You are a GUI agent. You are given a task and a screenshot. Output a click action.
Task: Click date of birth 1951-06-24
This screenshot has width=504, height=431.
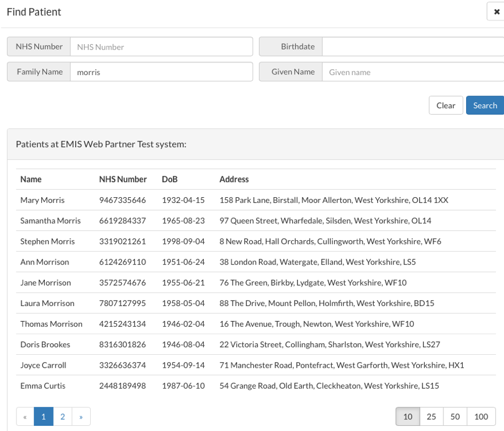(x=183, y=262)
